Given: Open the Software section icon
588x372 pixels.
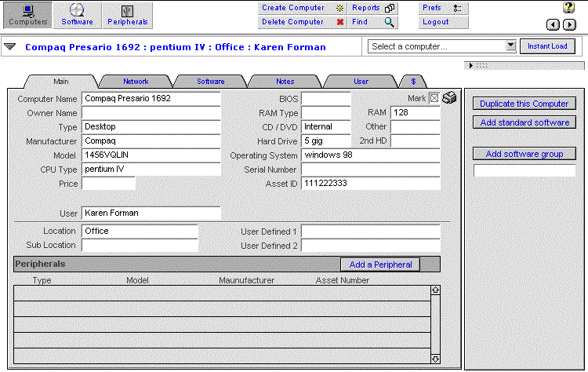Looking at the screenshot, I should (78, 16).
